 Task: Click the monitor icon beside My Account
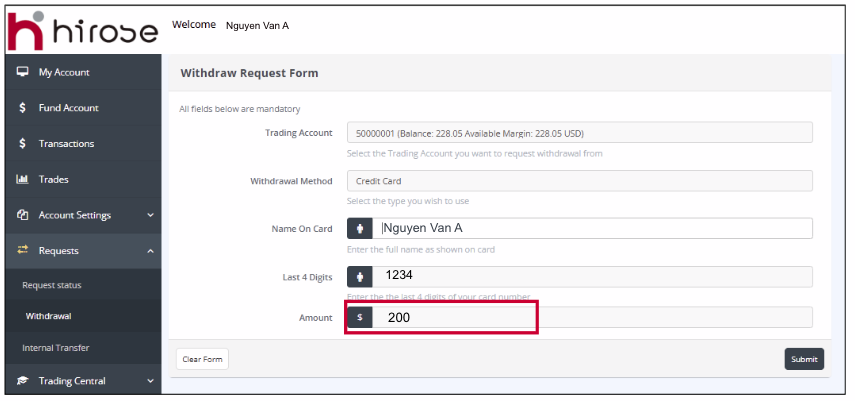[22, 72]
